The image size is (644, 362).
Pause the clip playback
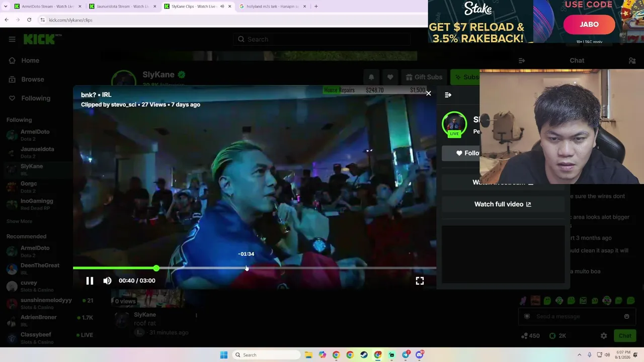point(90,281)
